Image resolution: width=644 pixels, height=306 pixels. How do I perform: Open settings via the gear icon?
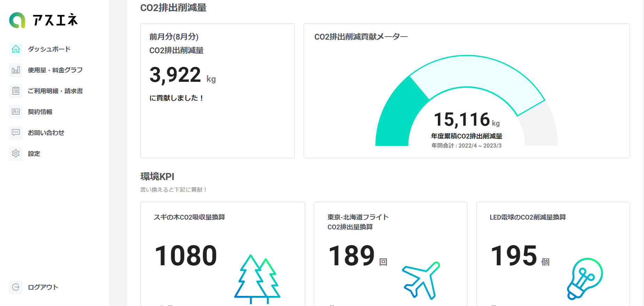(16, 154)
